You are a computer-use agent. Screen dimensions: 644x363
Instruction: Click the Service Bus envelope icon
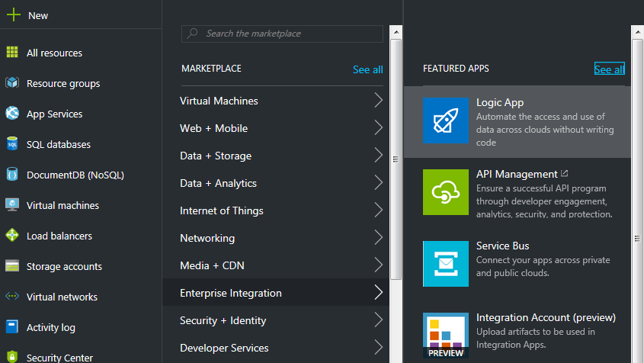[x=446, y=264]
